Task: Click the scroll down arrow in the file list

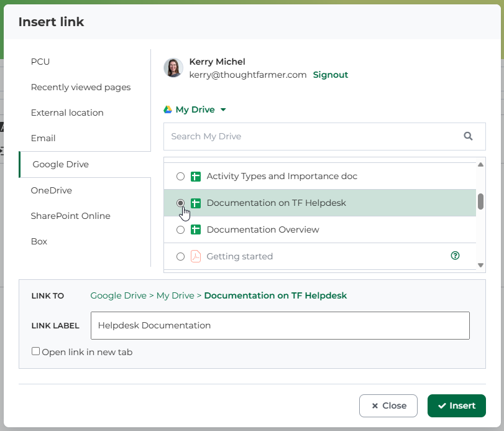Action: 480,266
